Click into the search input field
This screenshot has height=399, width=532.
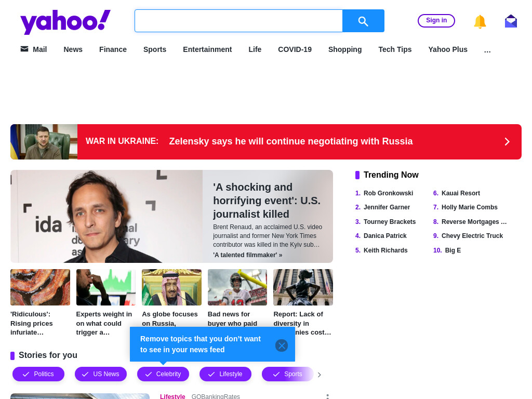[x=239, y=21]
